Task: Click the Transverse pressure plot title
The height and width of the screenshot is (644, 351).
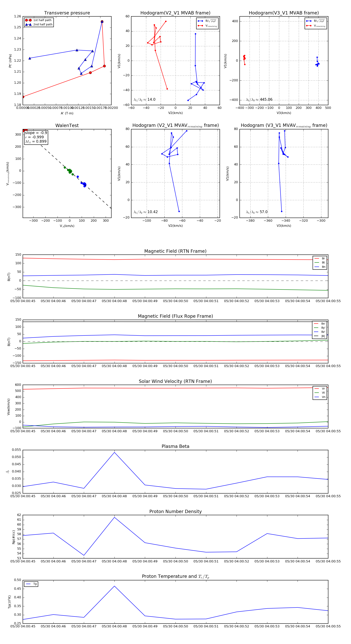Action: 67,13
